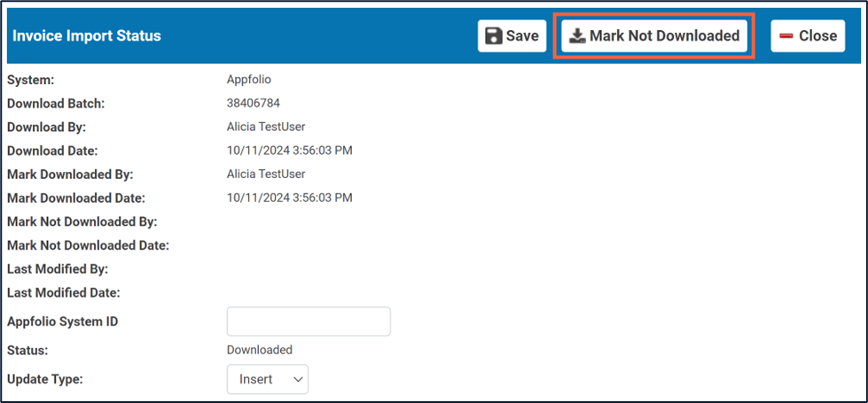The width and height of the screenshot is (868, 403).
Task: Click the Mark Downloaded By: label
Action: [70, 174]
